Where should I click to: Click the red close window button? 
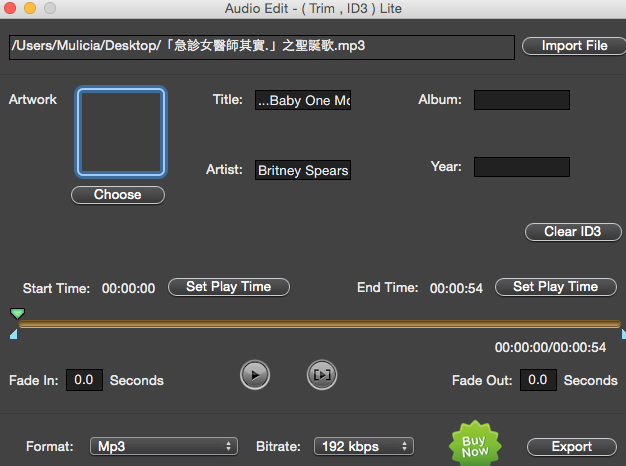(x=10, y=8)
